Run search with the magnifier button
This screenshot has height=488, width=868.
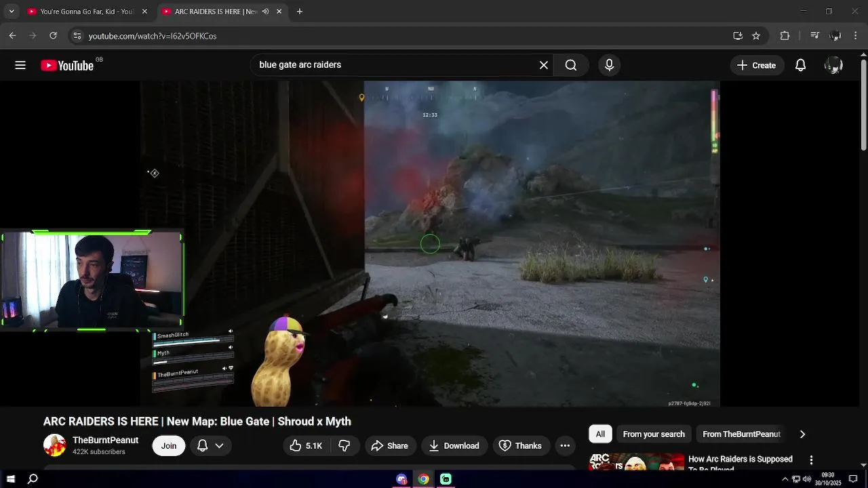[571, 65]
